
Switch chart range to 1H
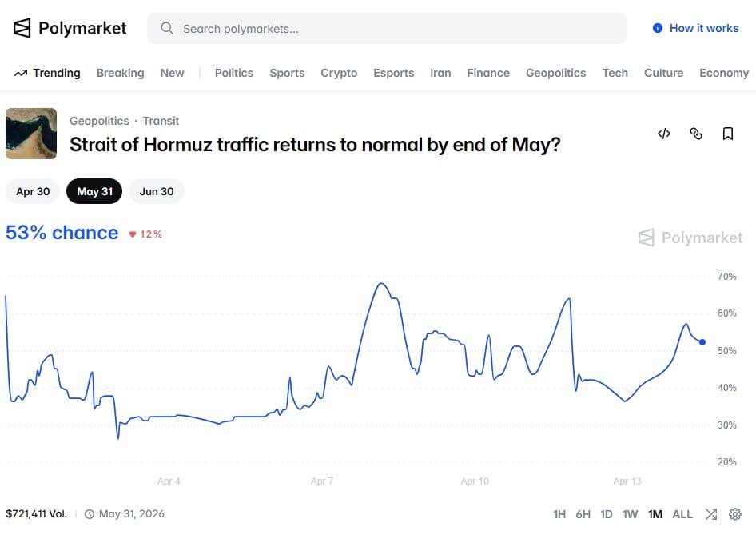pyautogui.click(x=559, y=514)
